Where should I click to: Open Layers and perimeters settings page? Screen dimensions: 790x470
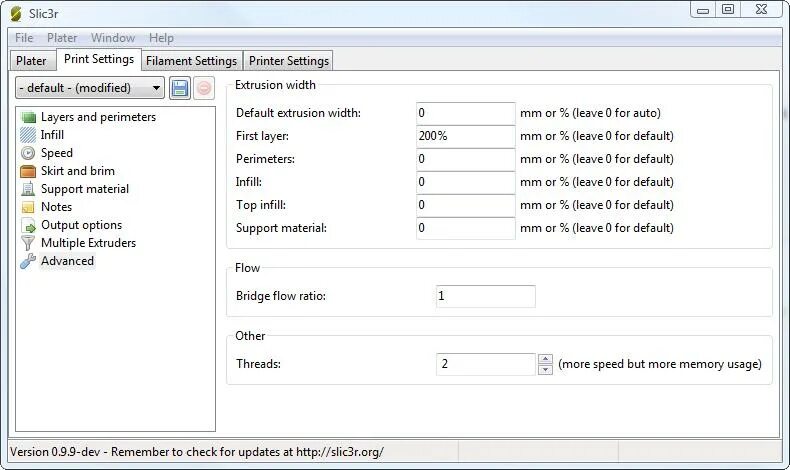(98, 117)
